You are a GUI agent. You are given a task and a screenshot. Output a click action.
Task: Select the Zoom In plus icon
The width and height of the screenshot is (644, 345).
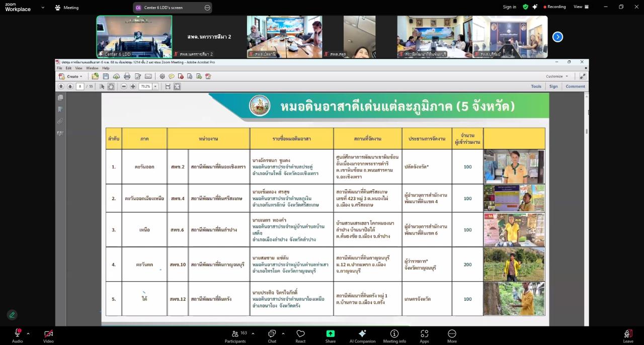[133, 86]
